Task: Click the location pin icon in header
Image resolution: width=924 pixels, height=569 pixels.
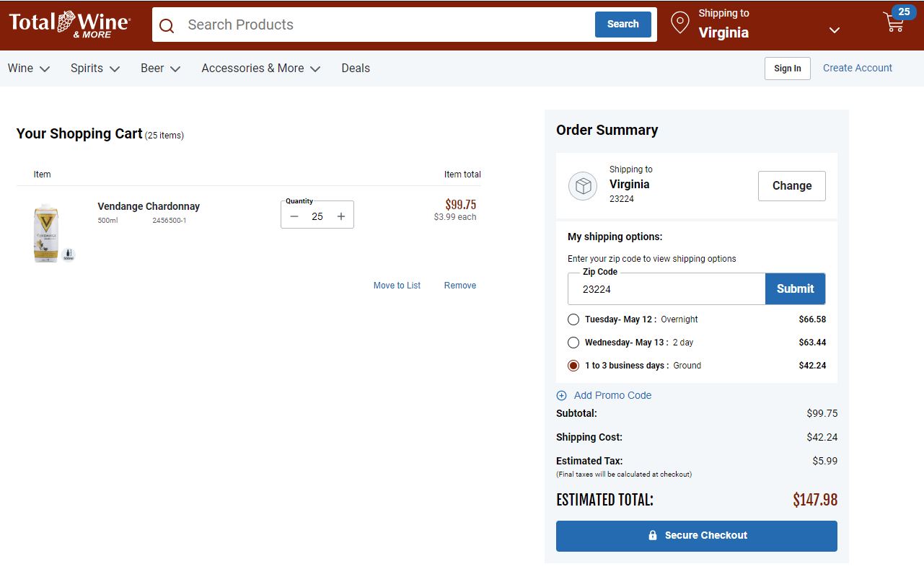Action: tap(680, 22)
